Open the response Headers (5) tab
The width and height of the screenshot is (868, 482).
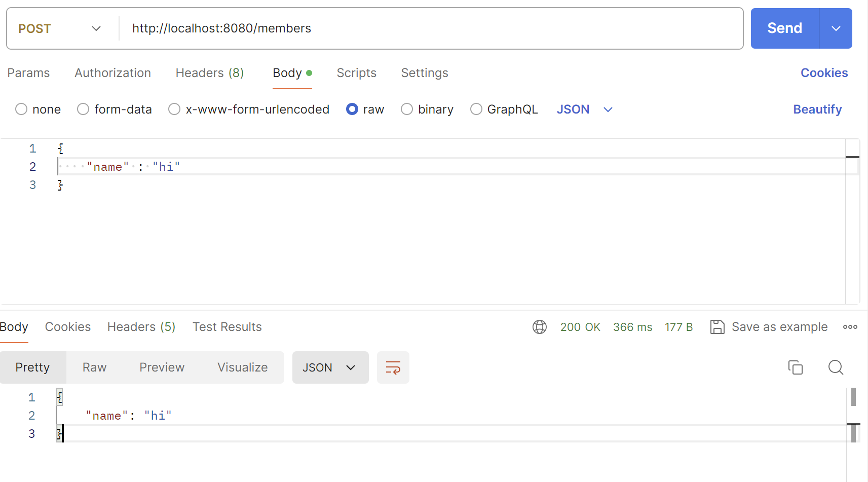click(x=141, y=327)
